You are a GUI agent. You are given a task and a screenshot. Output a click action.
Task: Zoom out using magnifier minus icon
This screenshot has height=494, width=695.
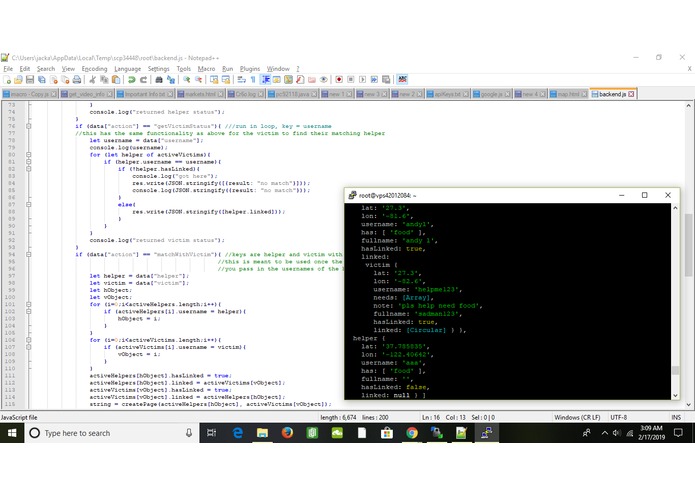pos(198,80)
